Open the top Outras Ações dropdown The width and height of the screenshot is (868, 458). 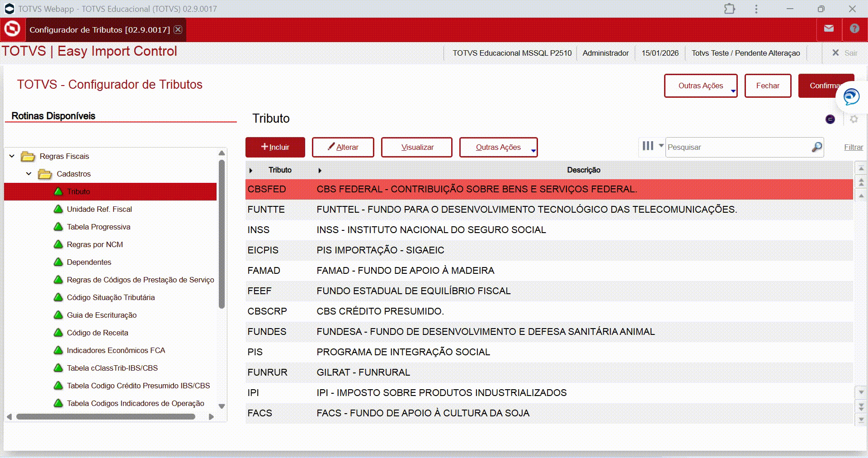point(701,86)
